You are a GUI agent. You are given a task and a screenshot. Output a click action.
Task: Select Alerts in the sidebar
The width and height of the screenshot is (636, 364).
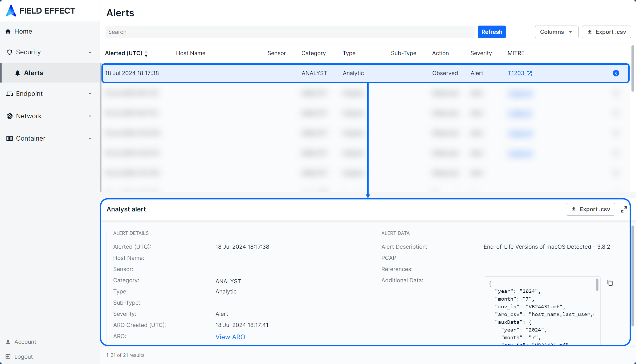[x=33, y=73]
